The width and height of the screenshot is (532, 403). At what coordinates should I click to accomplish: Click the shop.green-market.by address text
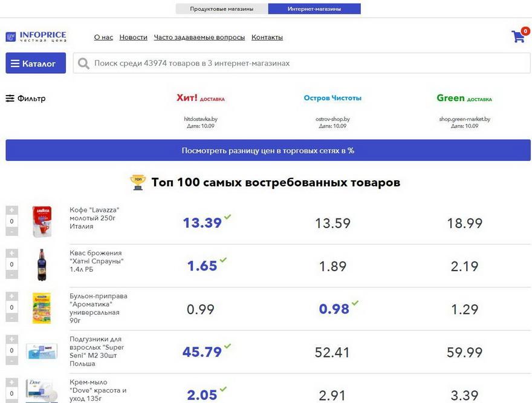(464, 119)
